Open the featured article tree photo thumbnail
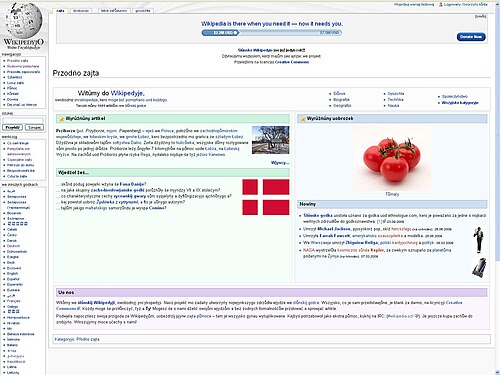500x375 pixels. [271, 140]
